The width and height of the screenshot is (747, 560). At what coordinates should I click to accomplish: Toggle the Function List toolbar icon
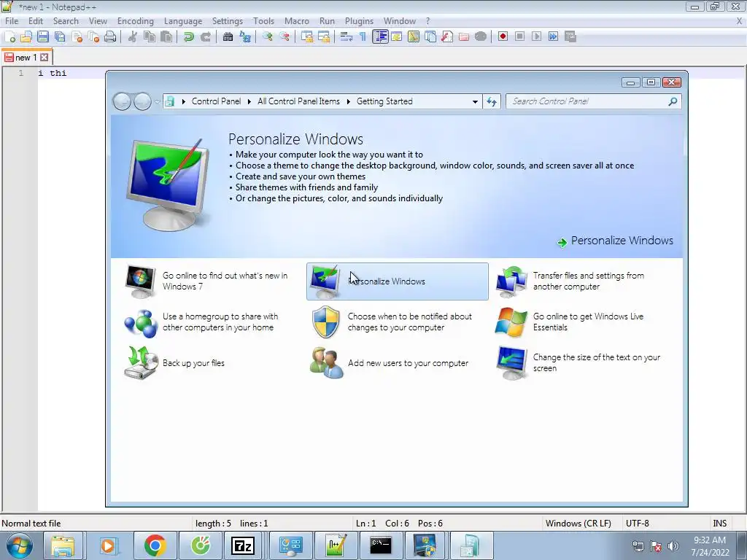(x=447, y=36)
